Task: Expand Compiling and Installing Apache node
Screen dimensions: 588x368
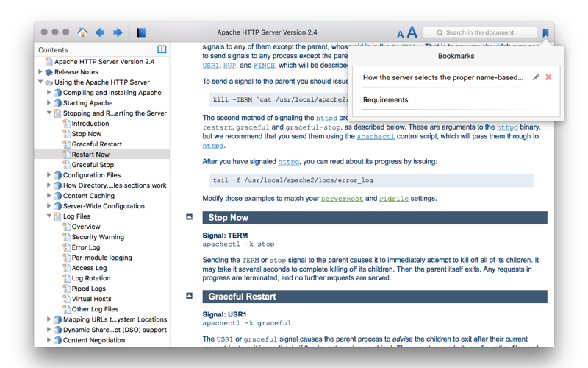Action: (49, 92)
